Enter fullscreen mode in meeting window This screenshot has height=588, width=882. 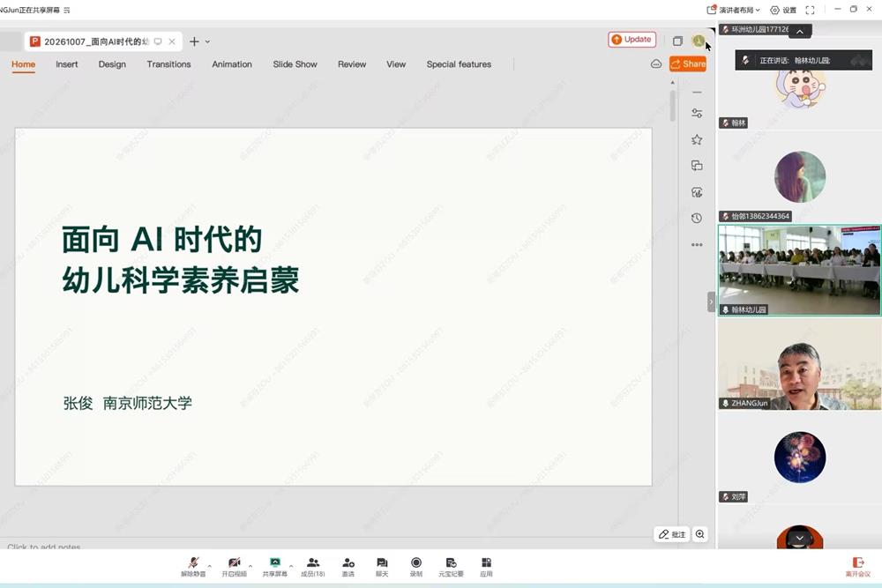(x=810, y=10)
